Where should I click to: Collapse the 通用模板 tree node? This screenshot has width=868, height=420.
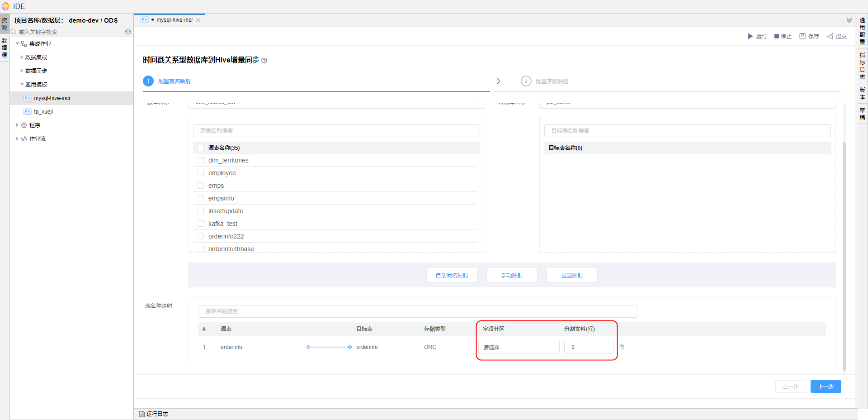(22, 85)
